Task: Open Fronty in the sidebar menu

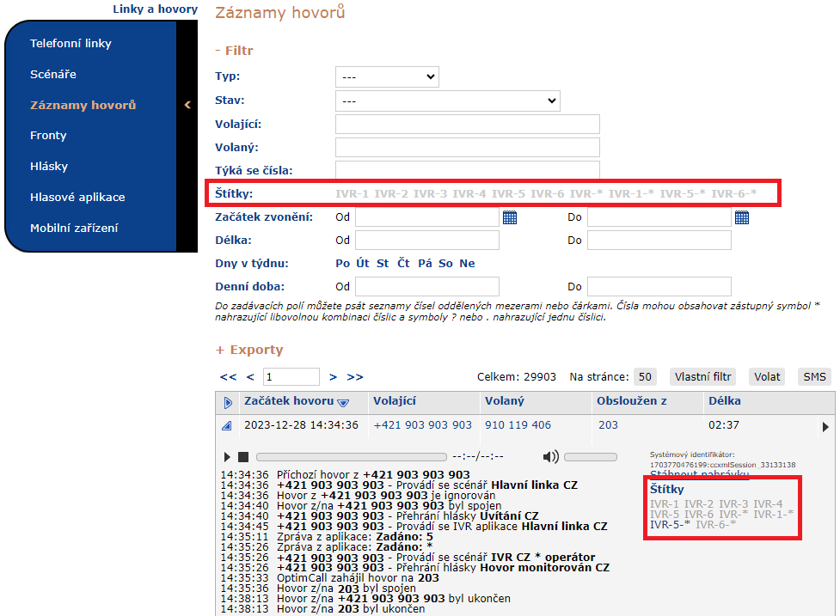Action: [x=48, y=136]
